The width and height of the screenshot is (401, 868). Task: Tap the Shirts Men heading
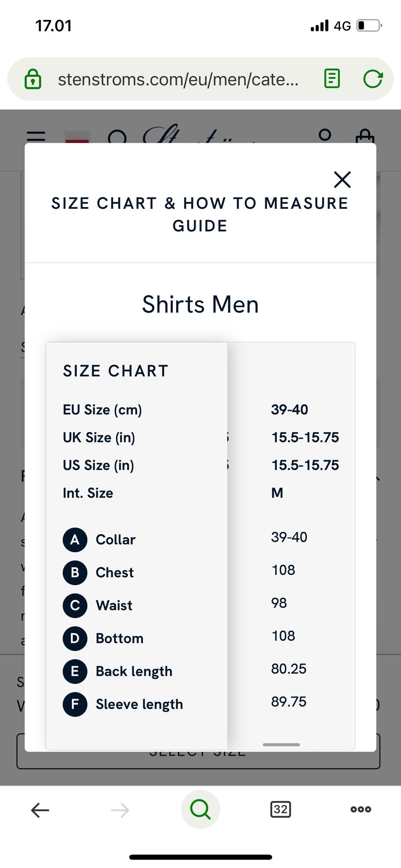(200, 304)
